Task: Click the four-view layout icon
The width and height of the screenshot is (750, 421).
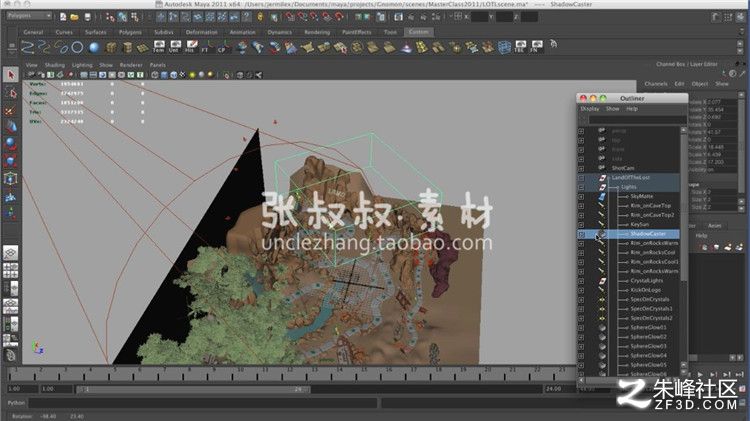Action: pos(11,271)
